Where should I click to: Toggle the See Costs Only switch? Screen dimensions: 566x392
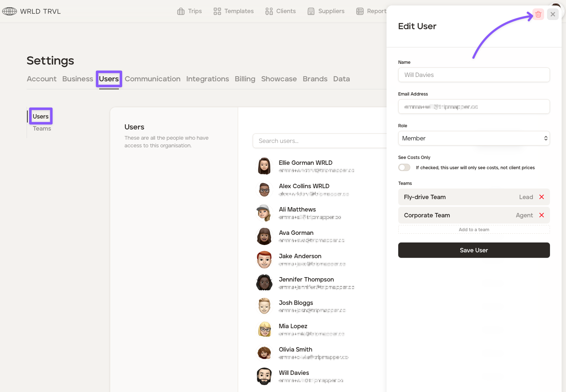[x=404, y=167]
